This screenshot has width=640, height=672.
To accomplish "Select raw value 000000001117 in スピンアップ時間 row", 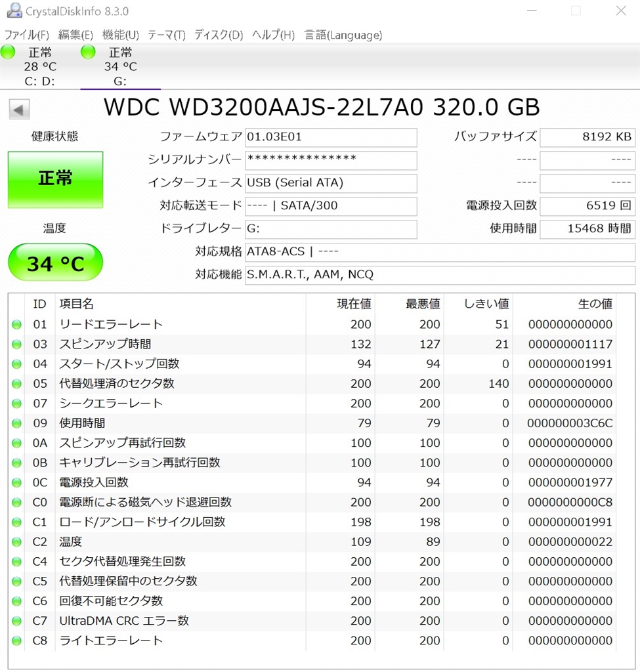I will pos(570,345).
